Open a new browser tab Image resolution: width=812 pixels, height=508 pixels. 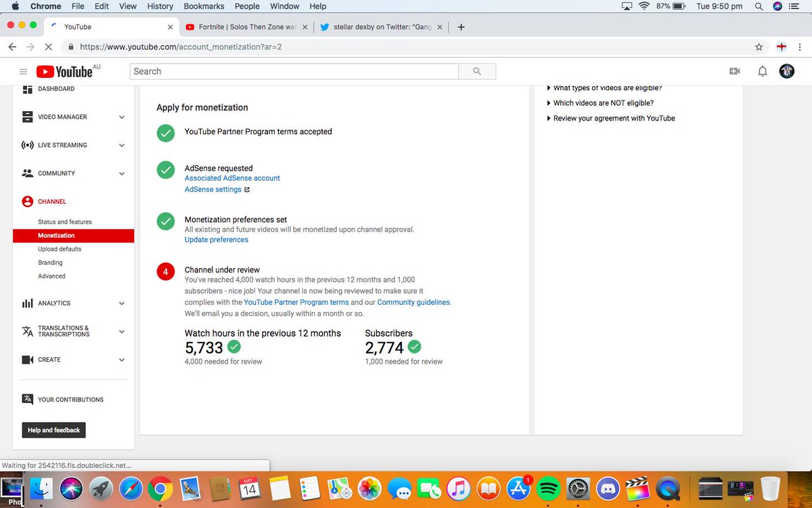tap(461, 27)
